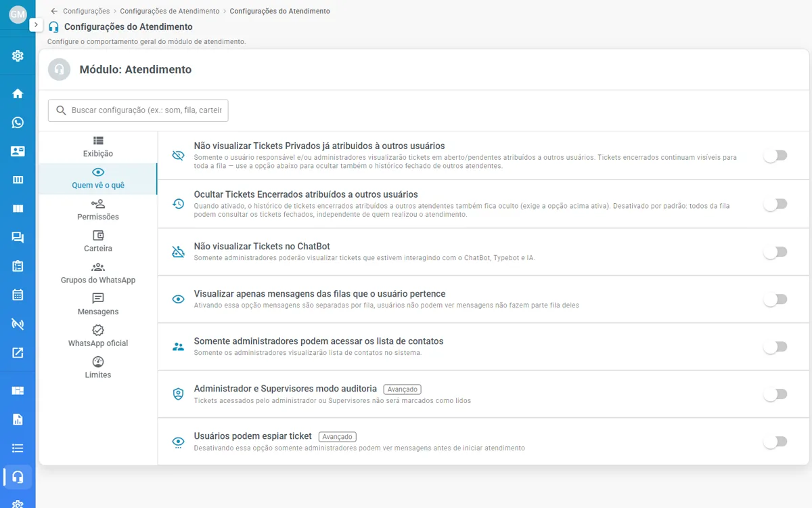The width and height of the screenshot is (812, 508).
Task: Click Usuários podem espiar ticket title
Action: coord(253,436)
